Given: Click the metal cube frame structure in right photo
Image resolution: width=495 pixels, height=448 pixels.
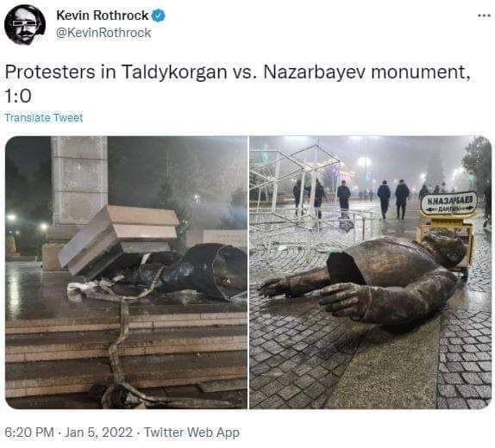Looking at the screenshot, I should tap(293, 186).
